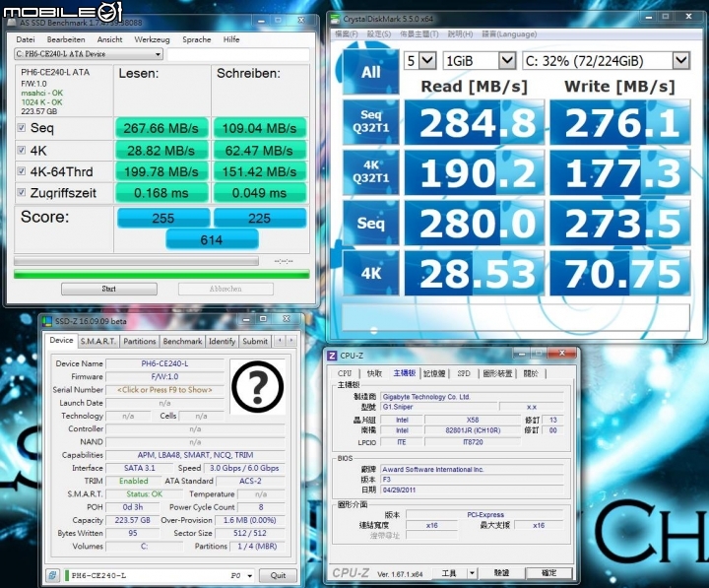The height and width of the screenshot is (588, 709).
Task: Open the second CrystalDiskMark menu (S)
Action: click(x=379, y=33)
